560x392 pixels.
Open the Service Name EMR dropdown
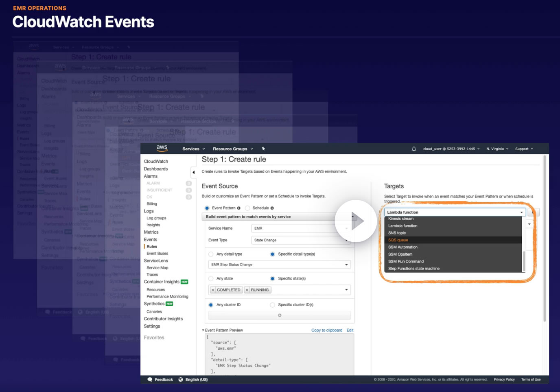coord(301,228)
